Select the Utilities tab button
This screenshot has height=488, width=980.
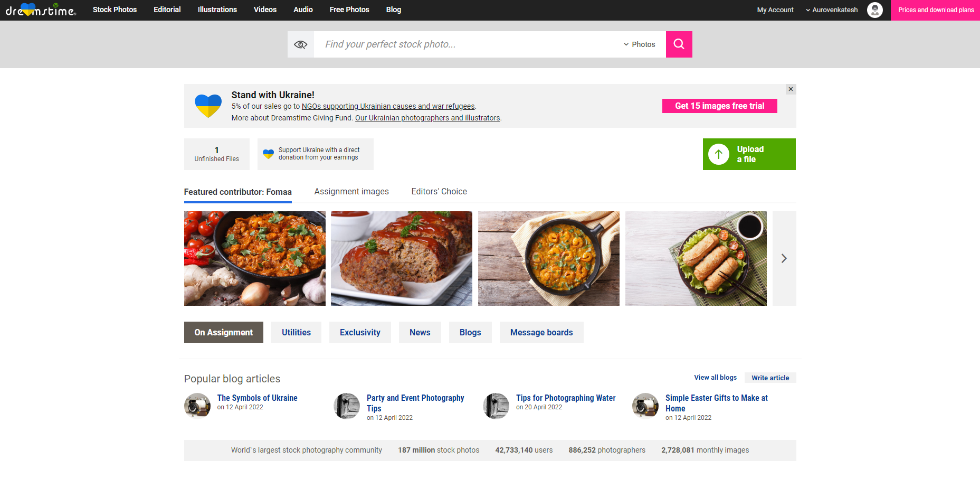(x=296, y=332)
